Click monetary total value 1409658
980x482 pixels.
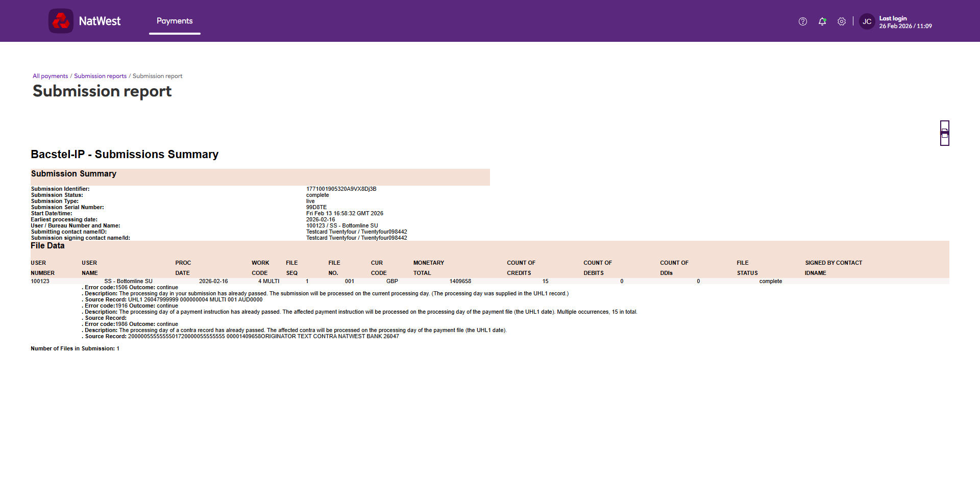pos(460,281)
